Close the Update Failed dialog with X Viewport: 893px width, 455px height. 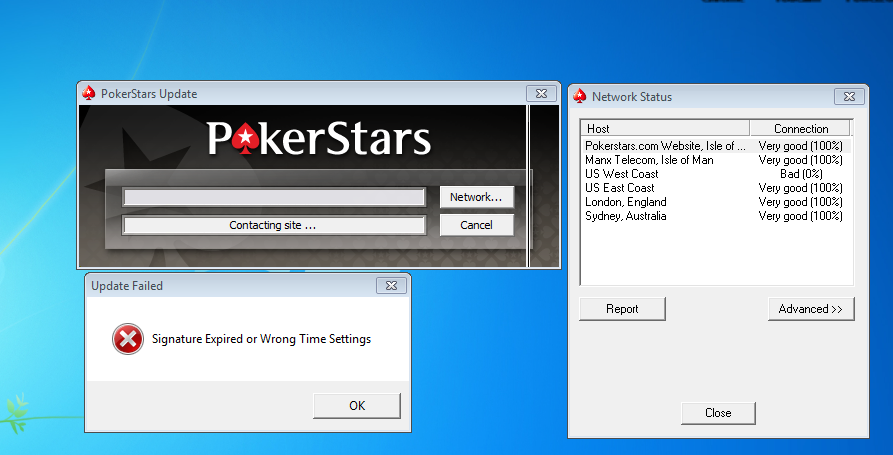tap(391, 286)
